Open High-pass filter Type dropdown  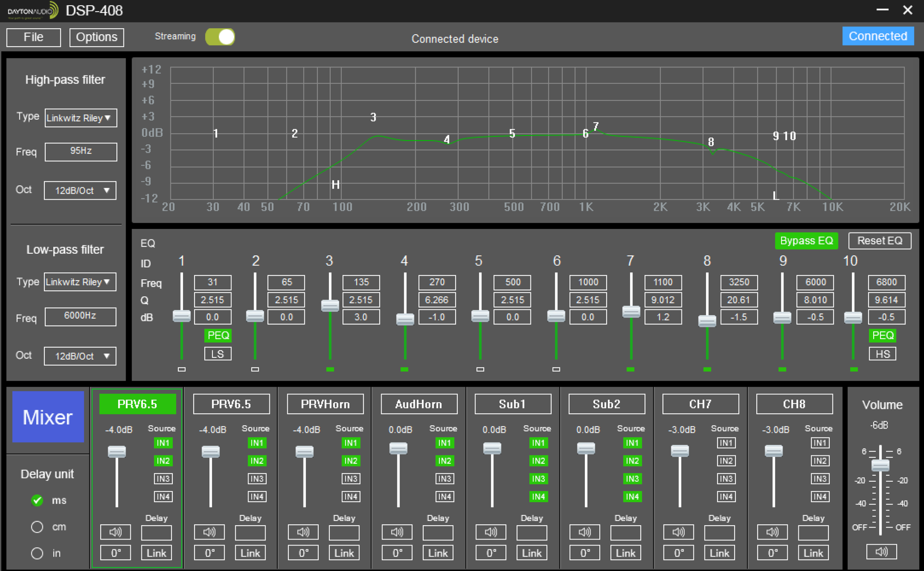pos(80,118)
